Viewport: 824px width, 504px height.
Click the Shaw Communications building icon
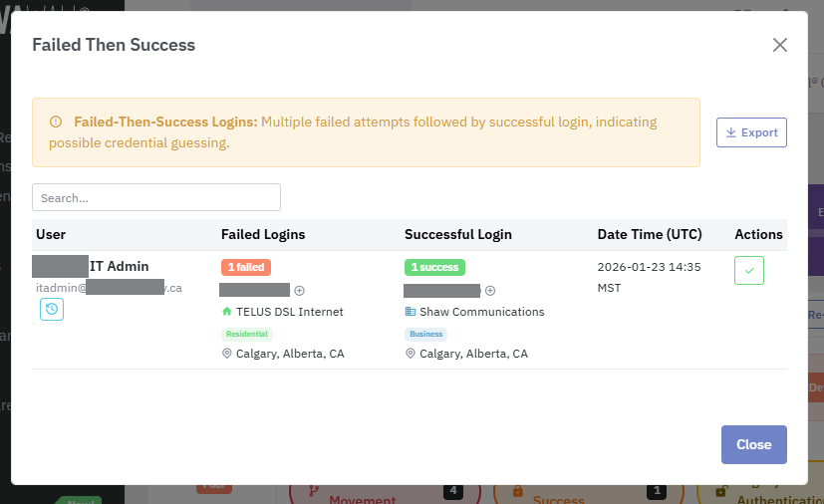[x=411, y=312]
